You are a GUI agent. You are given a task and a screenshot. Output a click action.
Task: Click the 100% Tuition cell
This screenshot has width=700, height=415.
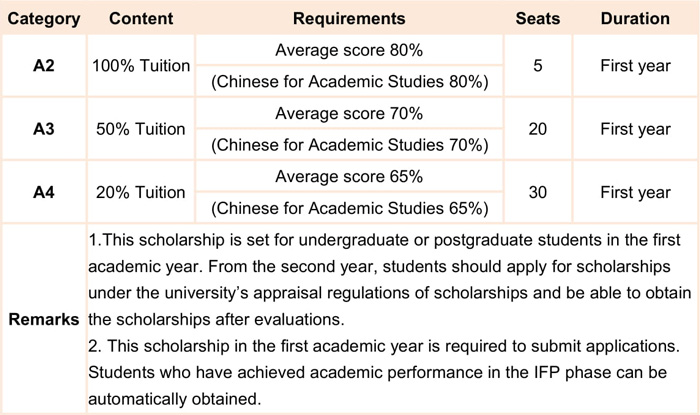coord(141,66)
